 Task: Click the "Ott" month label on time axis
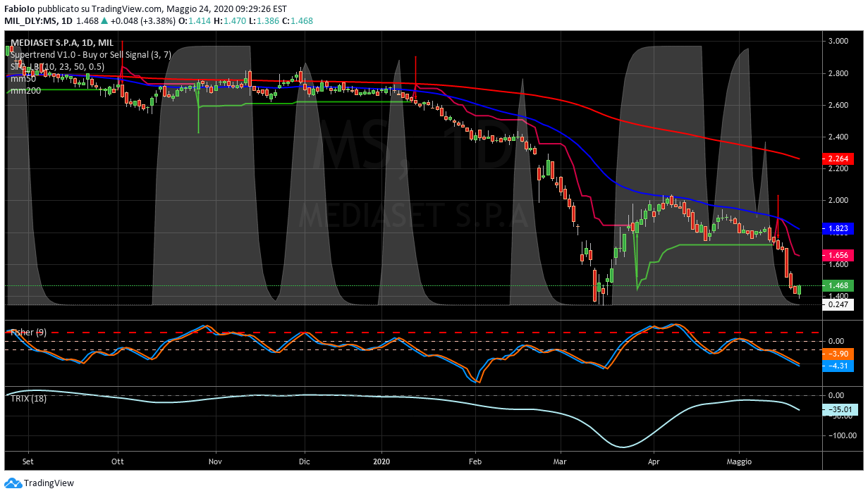118,462
